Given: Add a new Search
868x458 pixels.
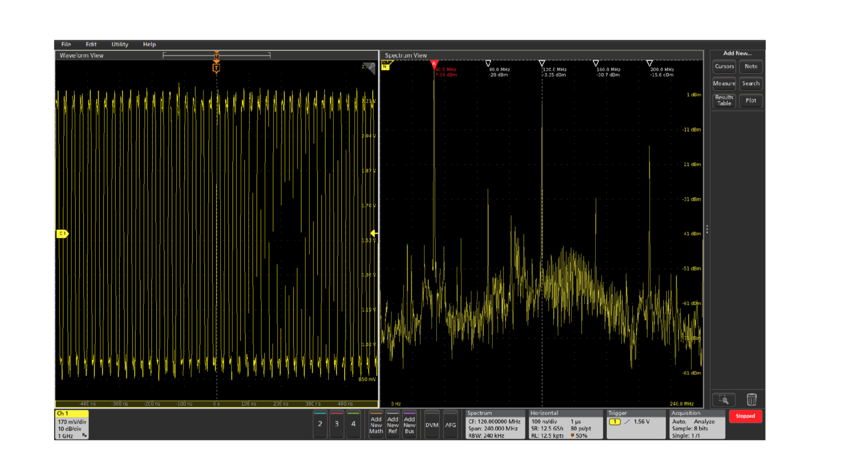Looking at the screenshot, I should [751, 84].
